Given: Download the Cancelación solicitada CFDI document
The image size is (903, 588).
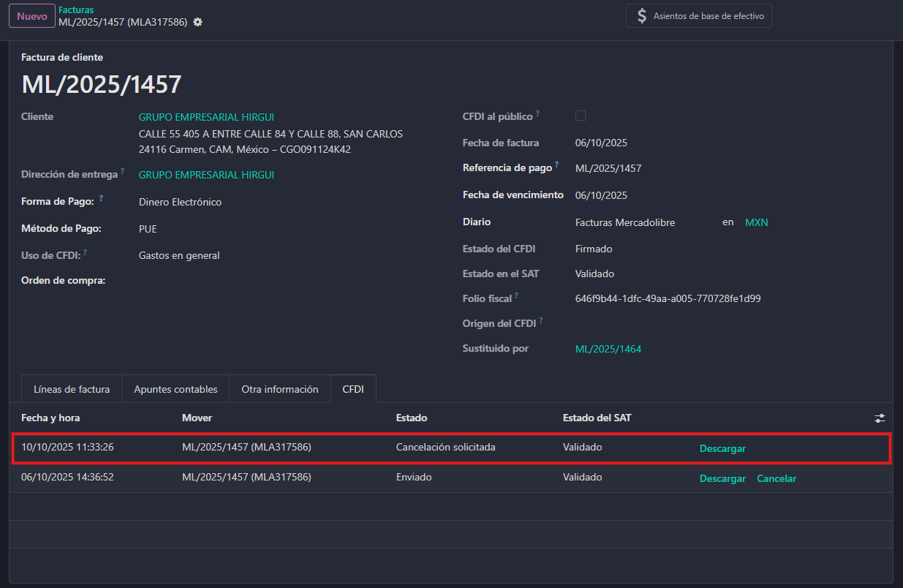Looking at the screenshot, I should [722, 448].
